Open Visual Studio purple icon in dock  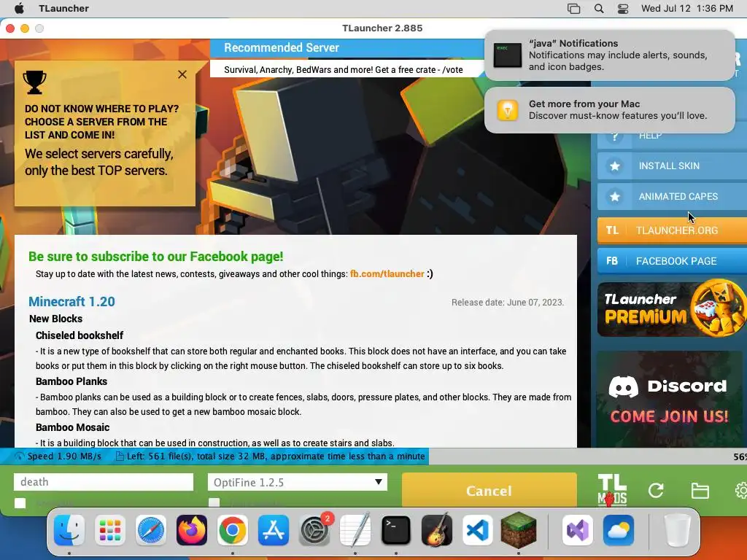pos(578,530)
